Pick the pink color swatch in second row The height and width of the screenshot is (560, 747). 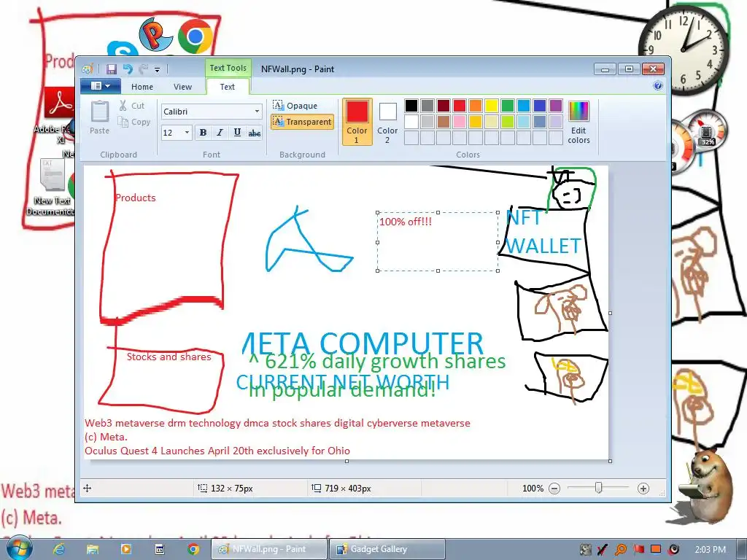[460, 122]
